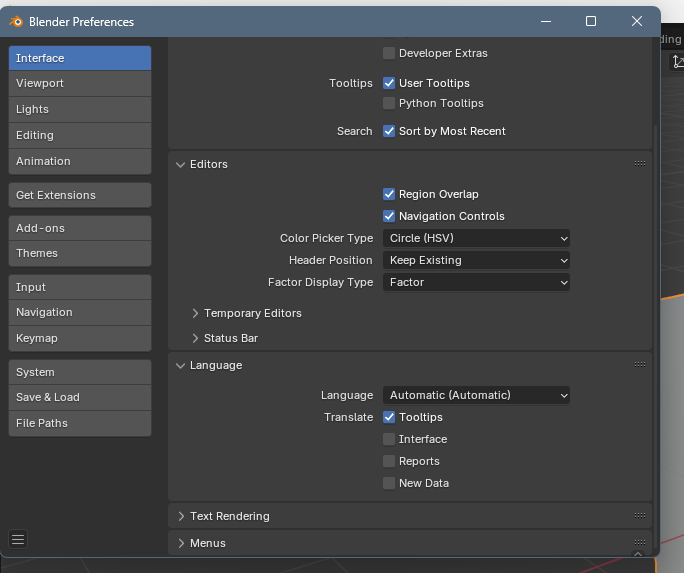
Task: Open Keymap preferences
Action: point(80,338)
